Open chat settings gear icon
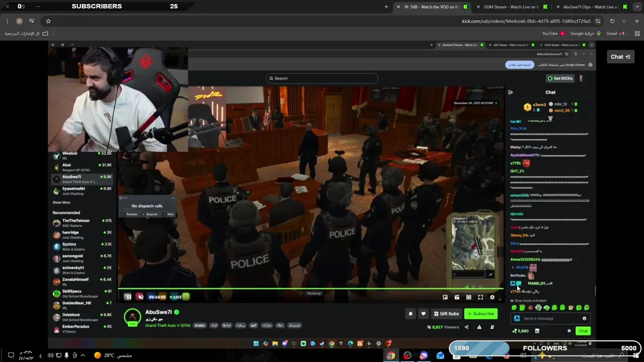The image size is (644, 362). pyautogui.click(x=569, y=331)
